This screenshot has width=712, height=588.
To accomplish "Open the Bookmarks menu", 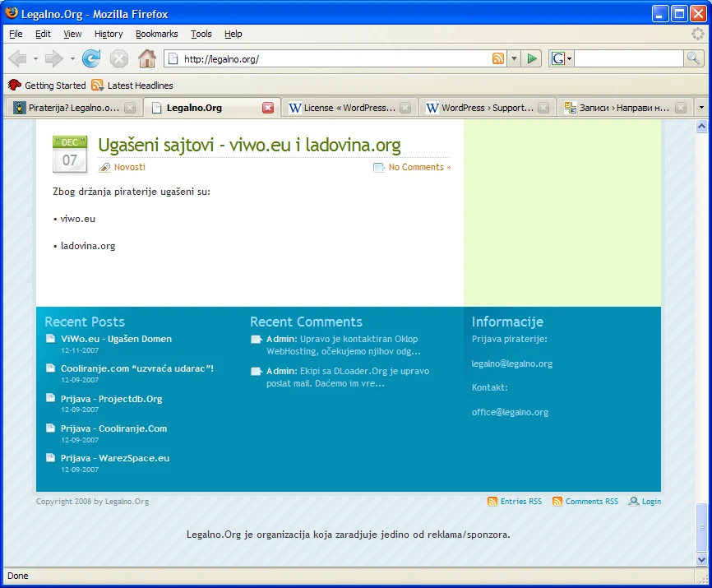I will pyautogui.click(x=157, y=34).
